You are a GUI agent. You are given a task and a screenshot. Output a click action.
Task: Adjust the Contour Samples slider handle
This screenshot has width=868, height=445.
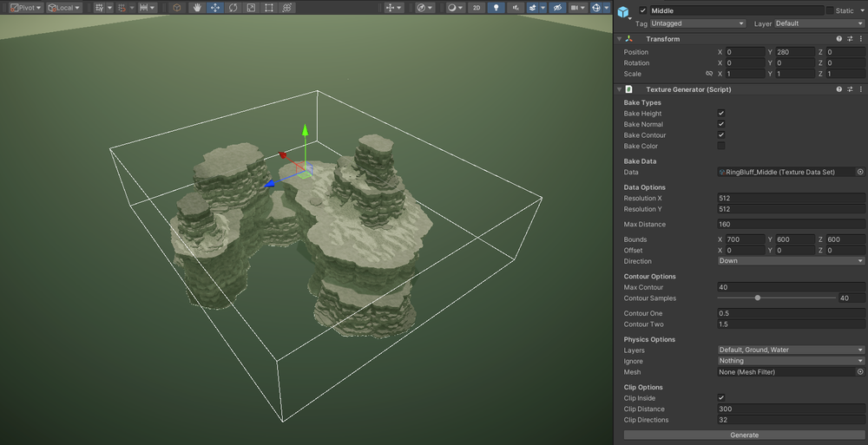pos(757,298)
